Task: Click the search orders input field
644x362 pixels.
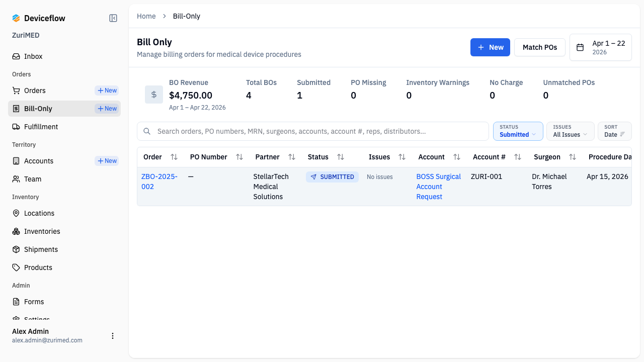Action: tap(313, 131)
